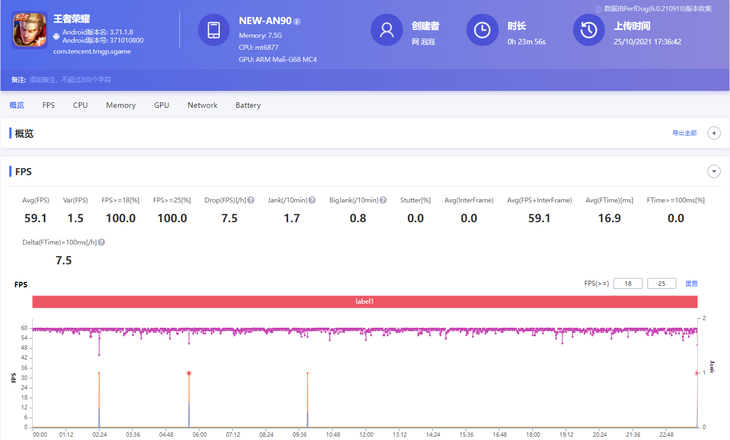The height and width of the screenshot is (440, 730).
Task: Click the red label1 bar above chart
Action: click(x=365, y=302)
